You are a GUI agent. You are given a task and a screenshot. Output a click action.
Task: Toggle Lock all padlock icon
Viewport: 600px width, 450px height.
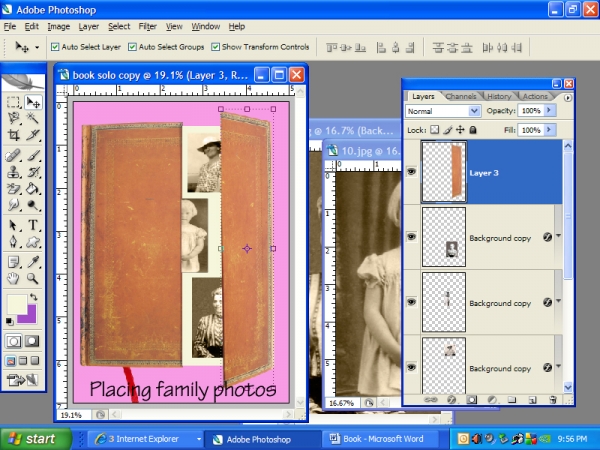click(473, 130)
